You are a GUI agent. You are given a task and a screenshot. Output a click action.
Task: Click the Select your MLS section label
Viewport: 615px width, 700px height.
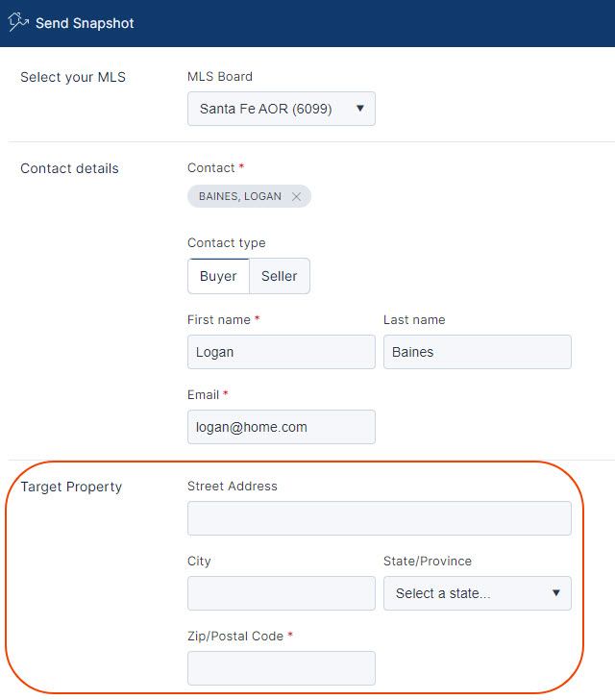point(73,77)
